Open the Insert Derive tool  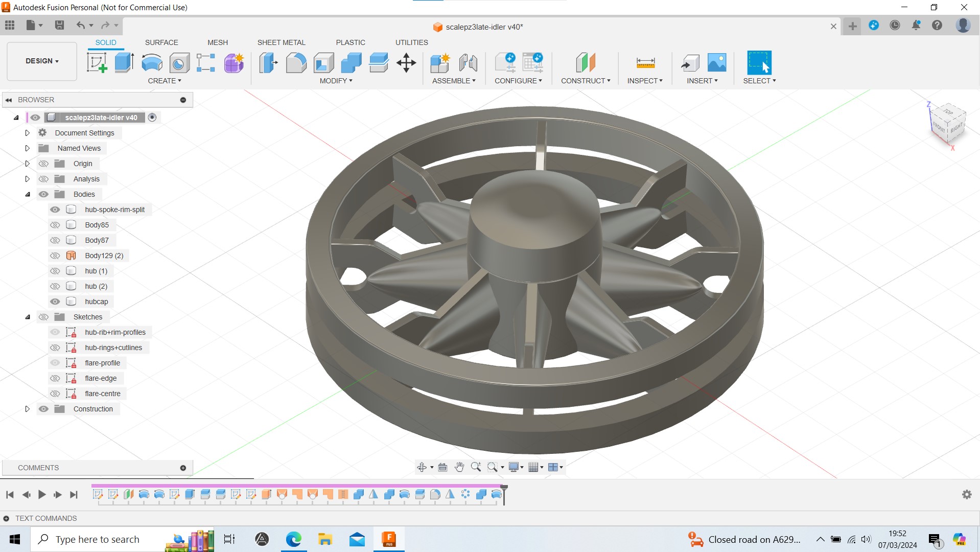point(690,63)
